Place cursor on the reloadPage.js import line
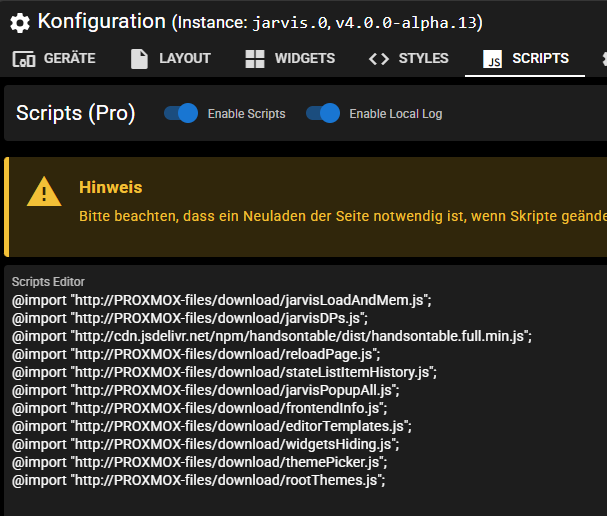 [196, 354]
